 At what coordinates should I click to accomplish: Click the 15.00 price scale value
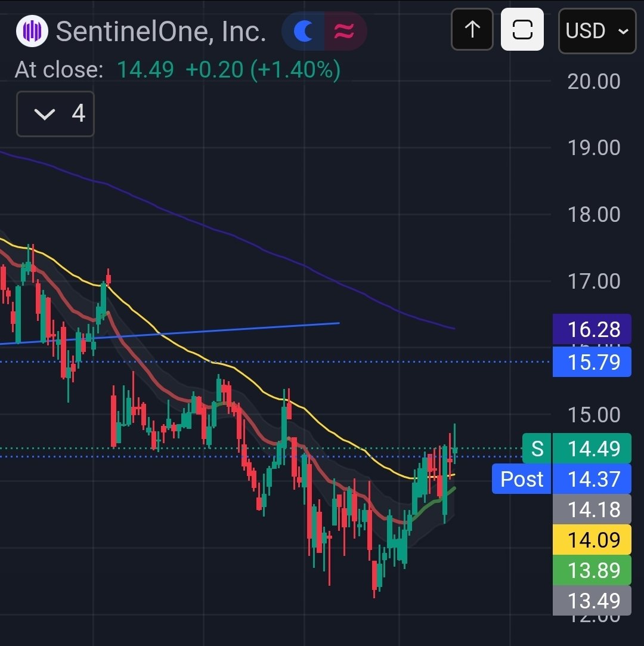594,415
